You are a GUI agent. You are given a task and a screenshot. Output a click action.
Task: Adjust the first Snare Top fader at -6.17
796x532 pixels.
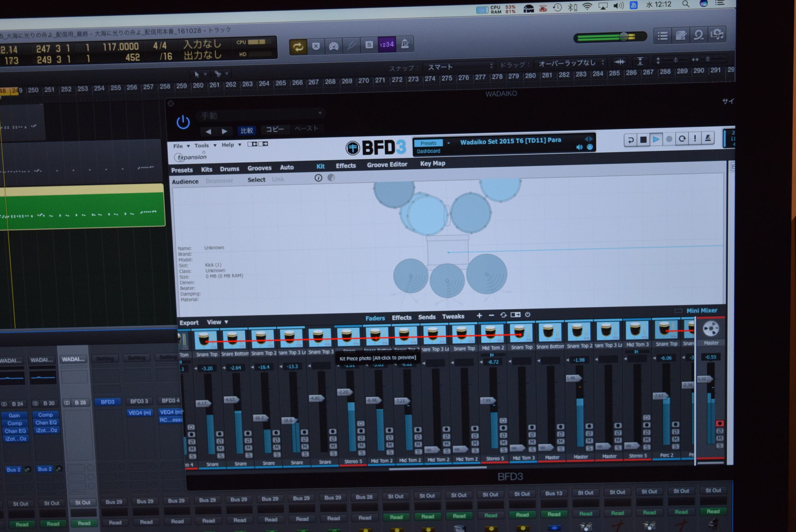203,403
